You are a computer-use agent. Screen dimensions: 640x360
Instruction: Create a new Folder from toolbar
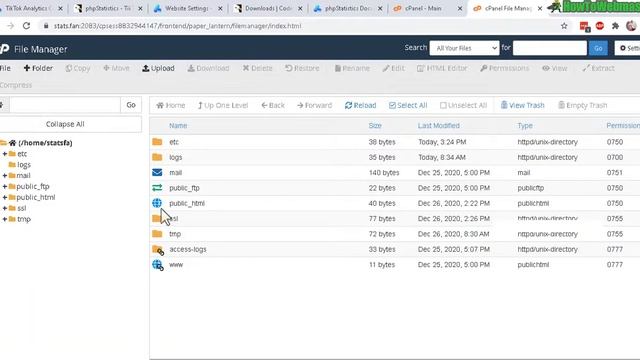[38, 68]
